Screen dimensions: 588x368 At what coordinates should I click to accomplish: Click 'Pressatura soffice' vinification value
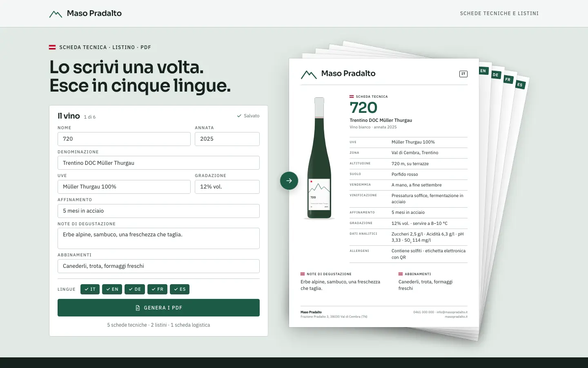click(428, 199)
